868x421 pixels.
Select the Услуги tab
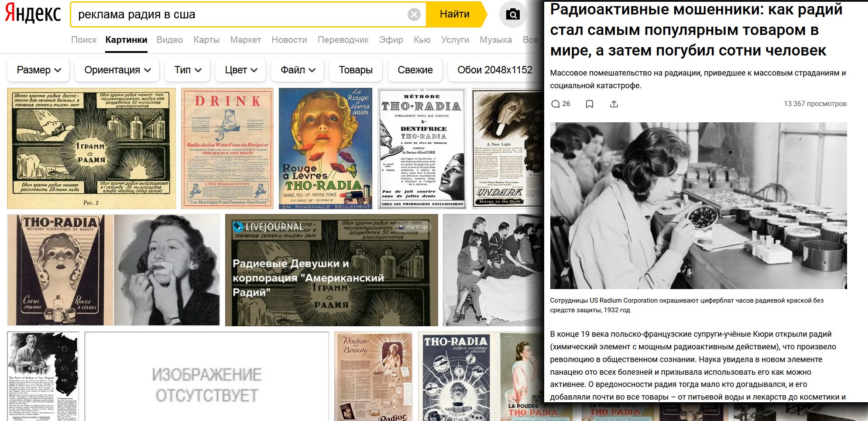click(455, 40)
